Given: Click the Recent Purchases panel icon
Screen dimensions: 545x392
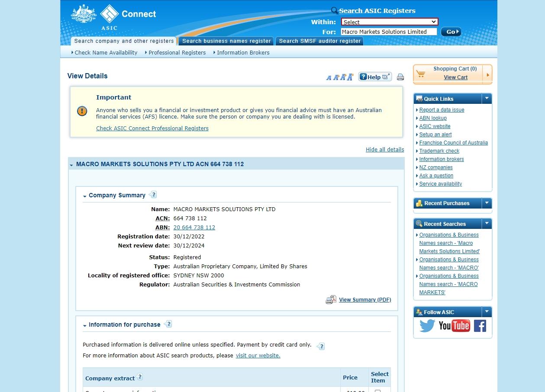Looking at the screenshot, I should click(x=419, y=203).
